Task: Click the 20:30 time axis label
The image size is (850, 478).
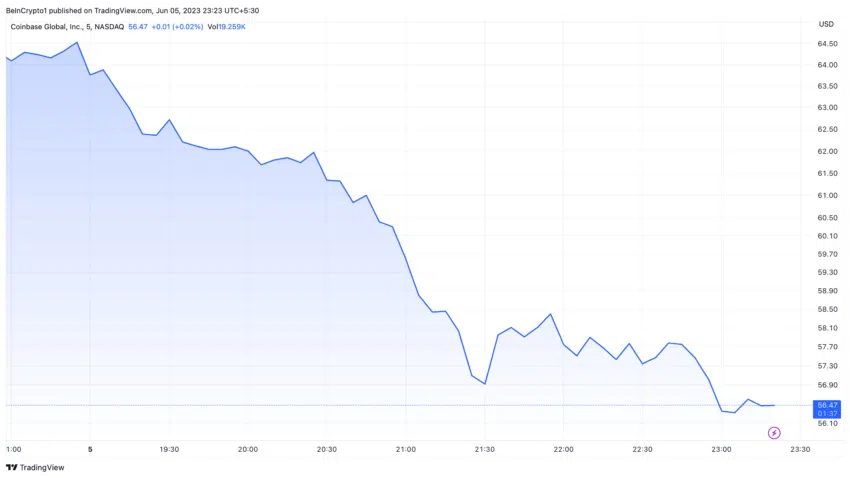Action: point(326,449)
